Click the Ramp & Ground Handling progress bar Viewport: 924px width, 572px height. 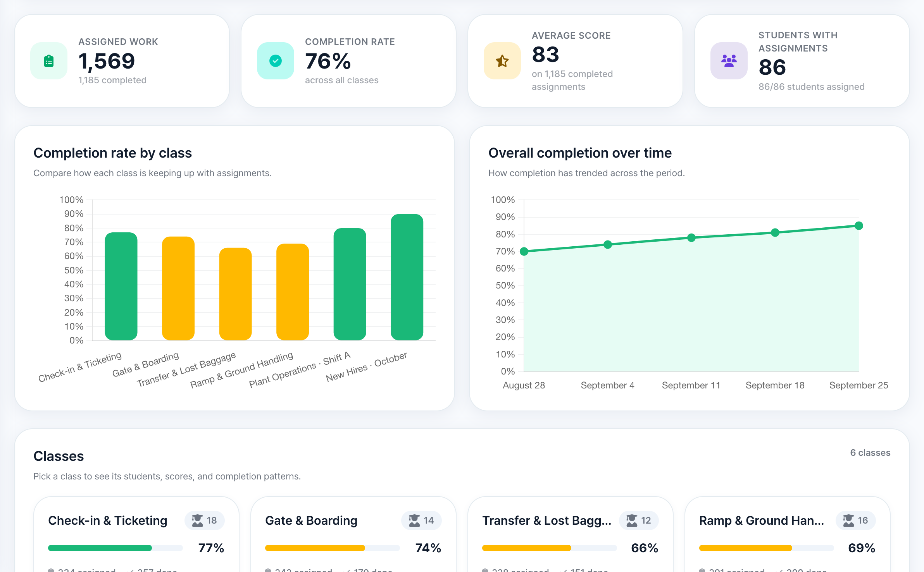point(767,548)
